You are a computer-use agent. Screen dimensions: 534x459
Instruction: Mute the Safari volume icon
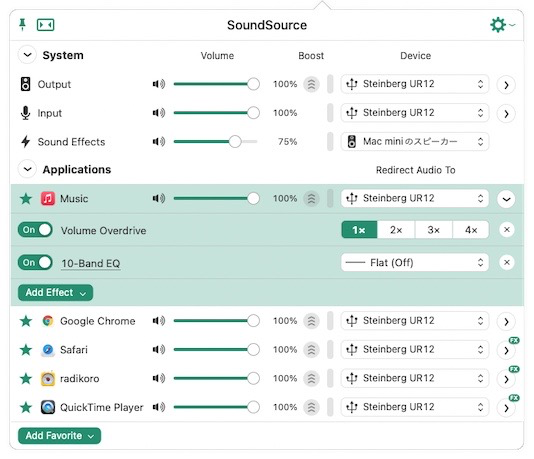pyautogui.click(x=159, y=349)
